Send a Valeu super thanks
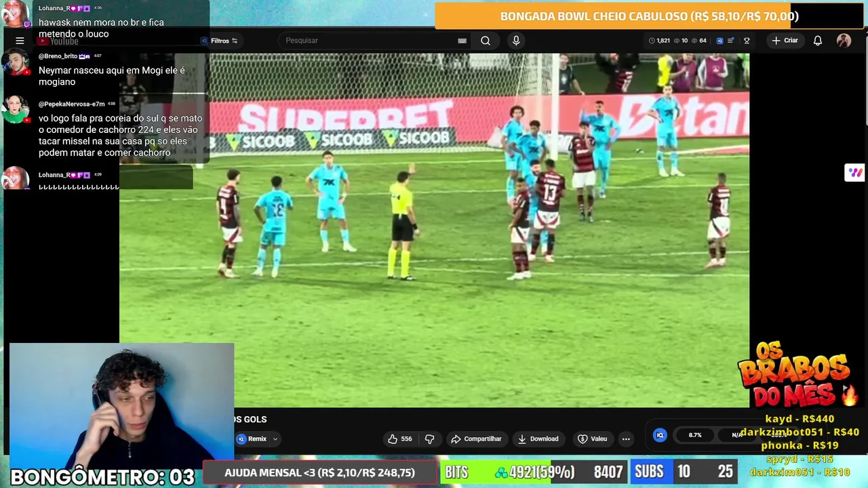This screenshot has height=488, width=868. (x=592, y=439)
